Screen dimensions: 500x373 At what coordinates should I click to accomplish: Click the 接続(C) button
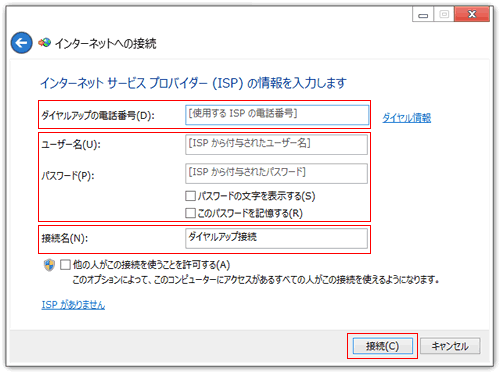(382, 346)
